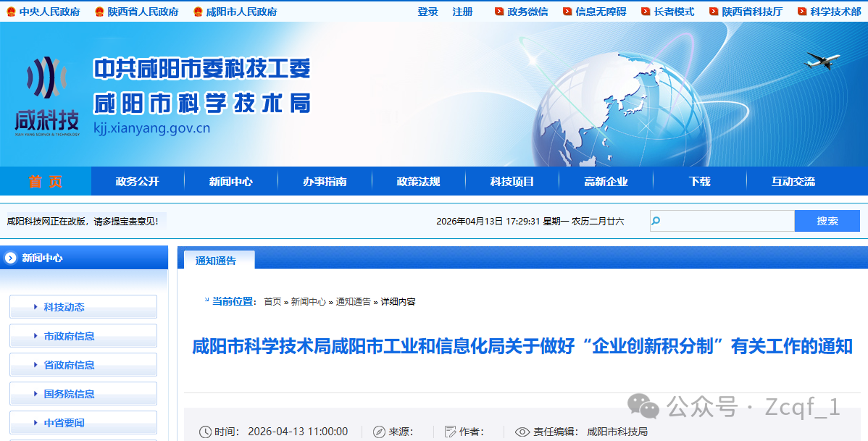Click the red arrow icon beside 长者模式
This screenshot has height=441, width=868.
pos(646,12)
